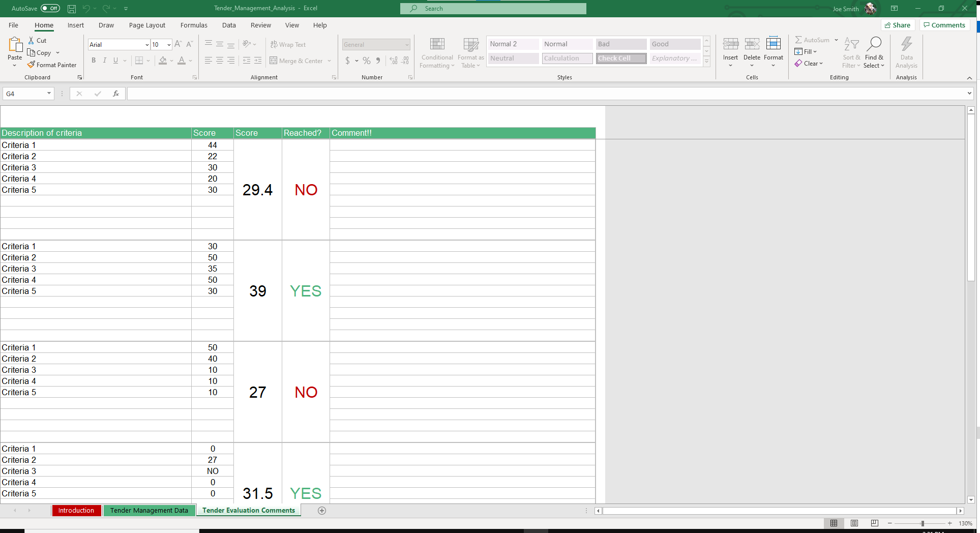This screenshot has height=533, width=980.
Task: Open the AutoSum tool
Action: pos(813,40)
